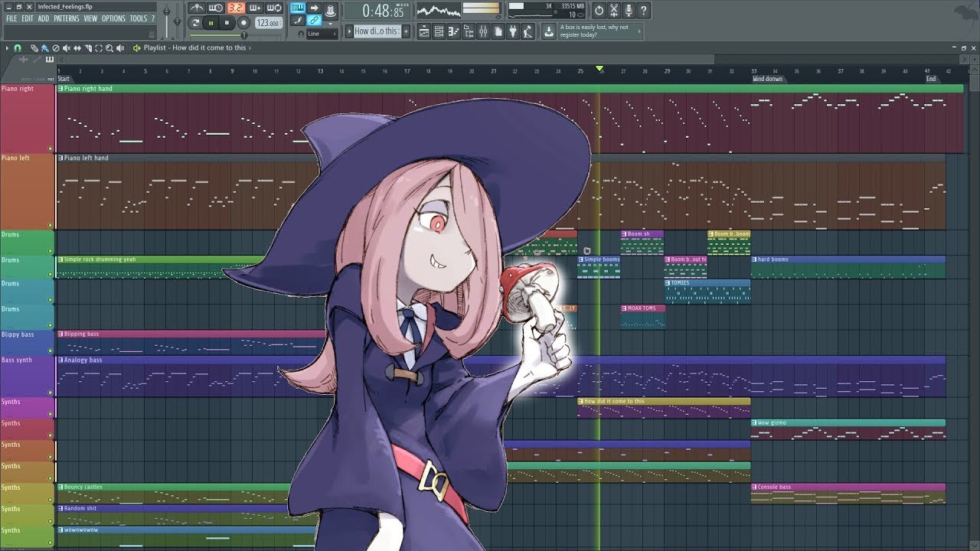Mute the Piano right track

[51, 148]
